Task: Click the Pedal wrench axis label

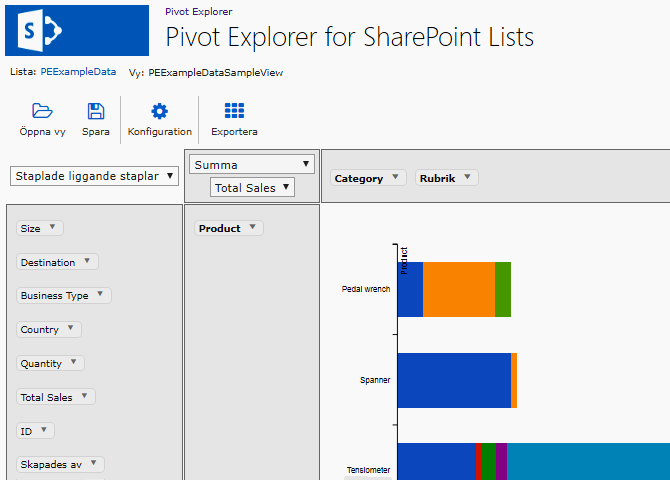Action: click(x=366, y=289)
